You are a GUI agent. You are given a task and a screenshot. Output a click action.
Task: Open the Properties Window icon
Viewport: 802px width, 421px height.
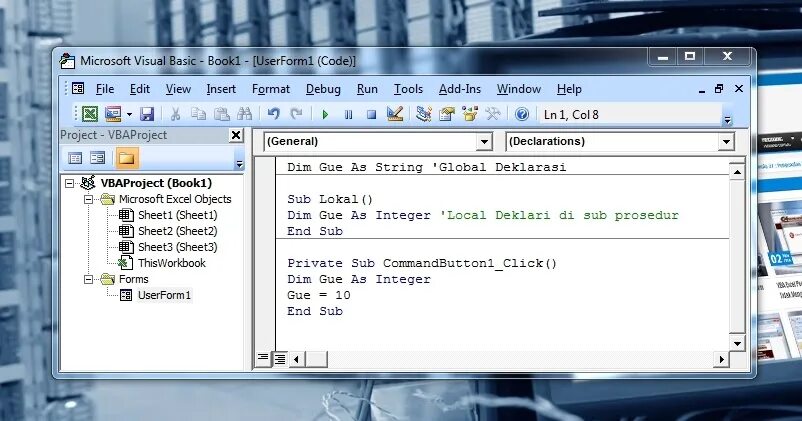[447, 114]
